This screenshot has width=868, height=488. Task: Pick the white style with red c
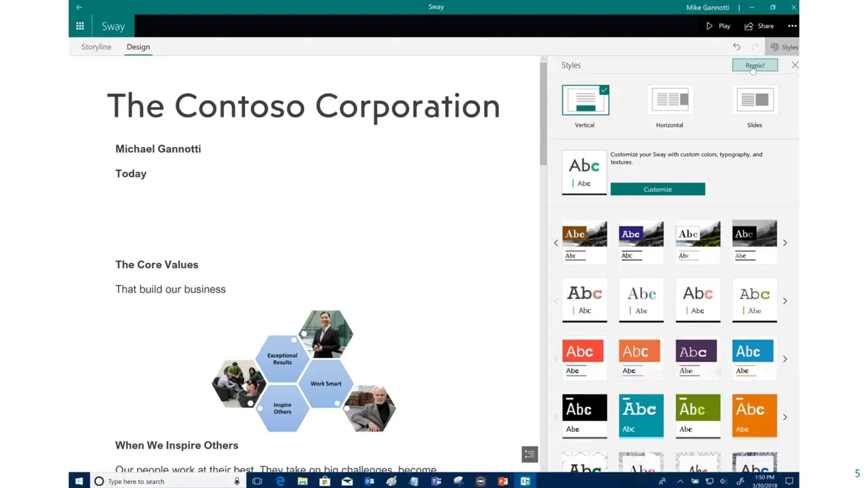[698, 300]
